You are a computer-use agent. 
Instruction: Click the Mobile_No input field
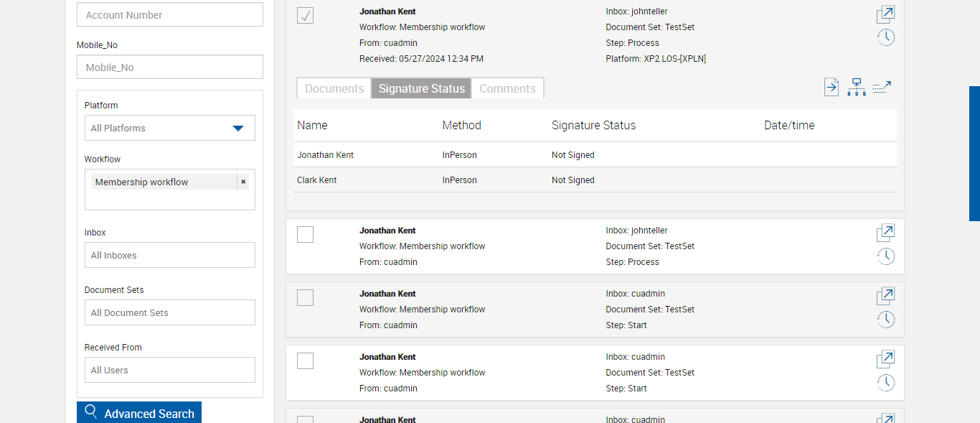pyautogui.click(x=170, y=68)
